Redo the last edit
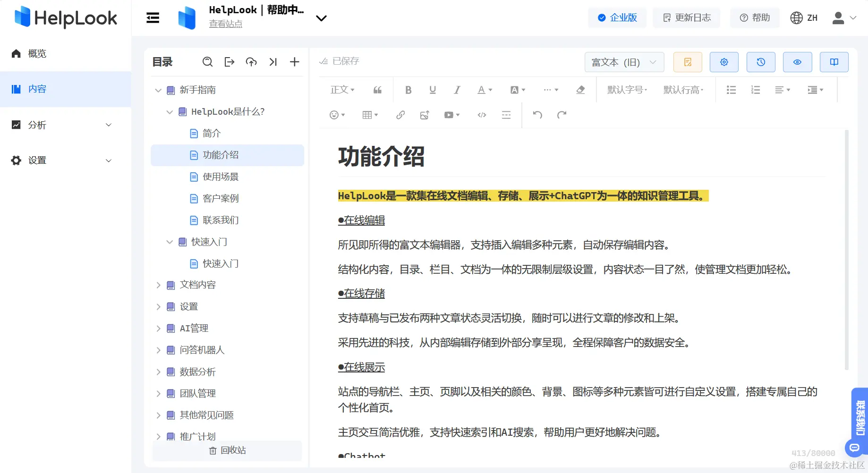Image resolution: width=868 pixels, height=473 pixels. coord(562,115)
